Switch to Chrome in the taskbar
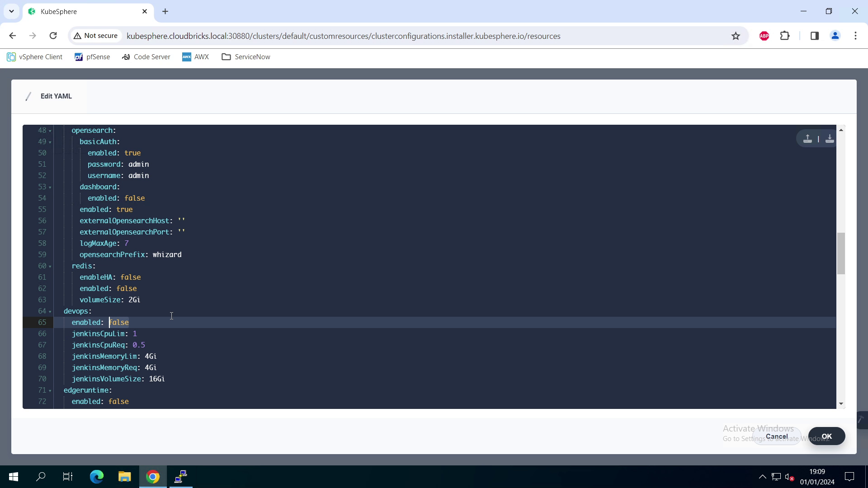 pyautogui.click(x=153, y=477)
